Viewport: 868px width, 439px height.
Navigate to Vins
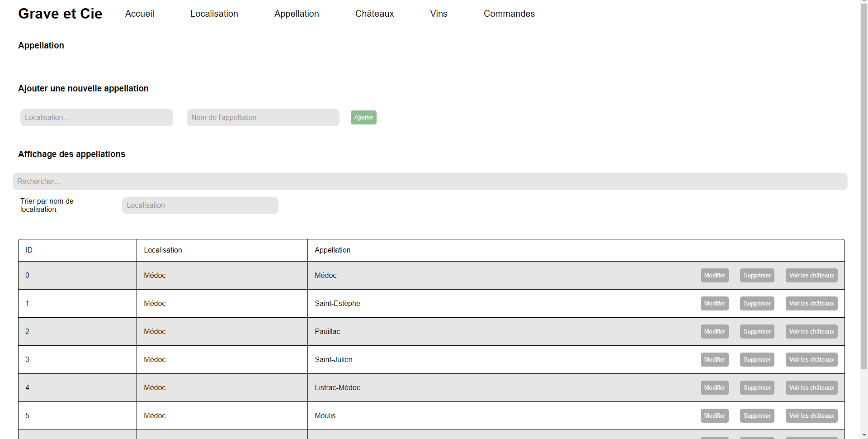(439, 14)
